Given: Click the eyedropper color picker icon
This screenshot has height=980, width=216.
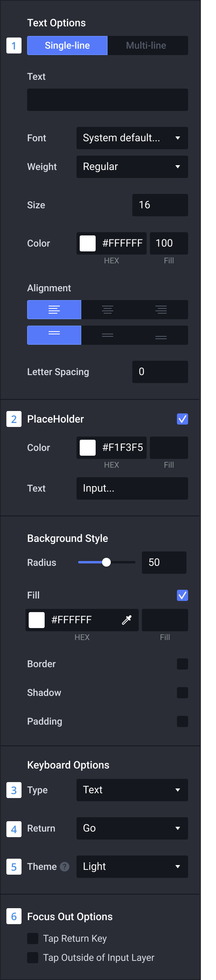Looking at the screenshot, I should click(x=127, y=620).
